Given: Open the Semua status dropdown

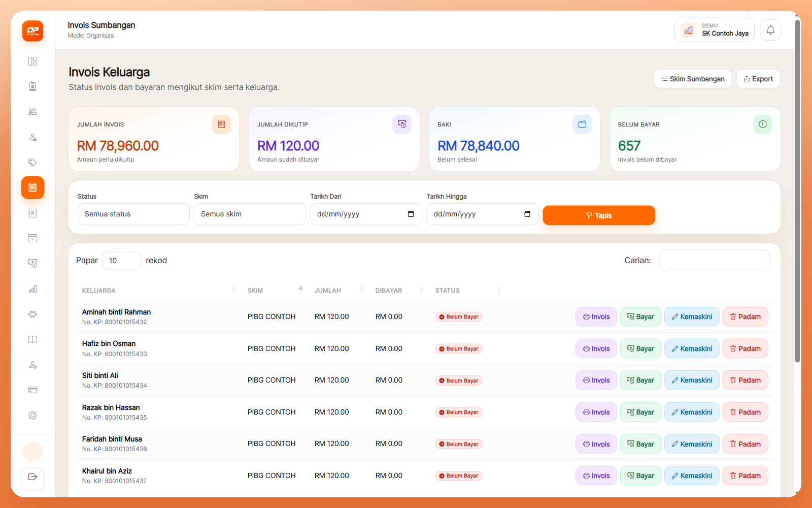Looking at the screenshot, I should coord(133,214).
